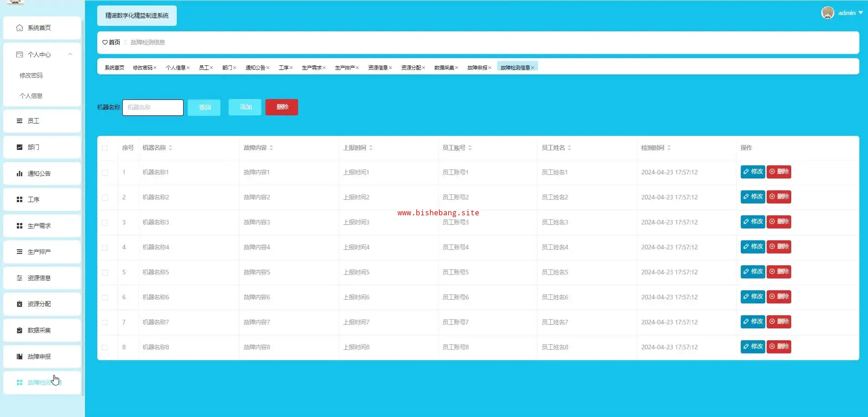Switch to the 资源分配 tab
This screenshot has width=868, height=417.
(x=411, y=68)
